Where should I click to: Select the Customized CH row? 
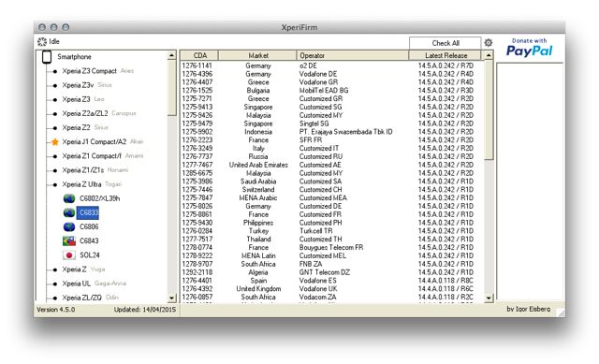click(x=331, y=190)
